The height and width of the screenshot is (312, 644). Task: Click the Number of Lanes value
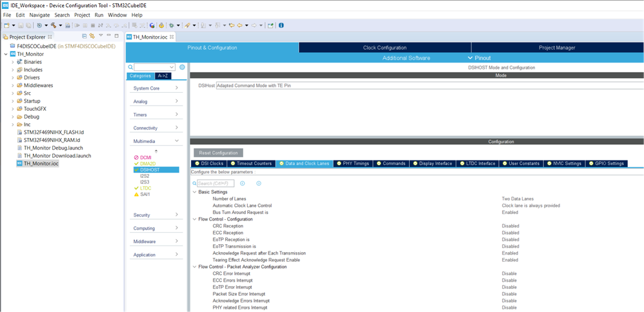(518, 199)
